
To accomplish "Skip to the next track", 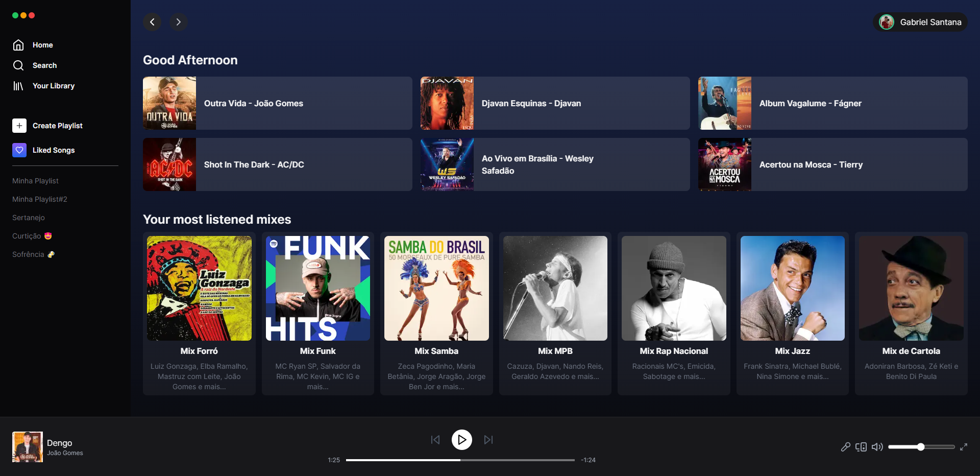I will tap(488, 440).
